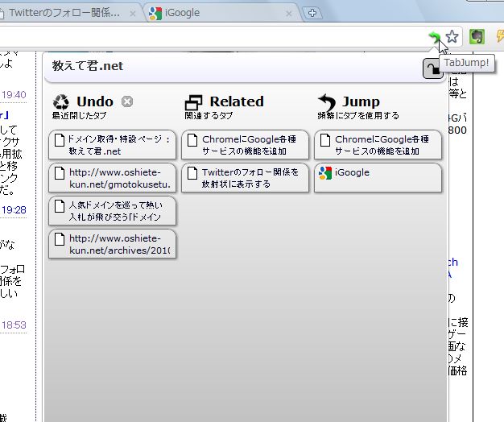Toggle the lock icon in TabJump header
The image size is (504, 422).
pos(432,68)
